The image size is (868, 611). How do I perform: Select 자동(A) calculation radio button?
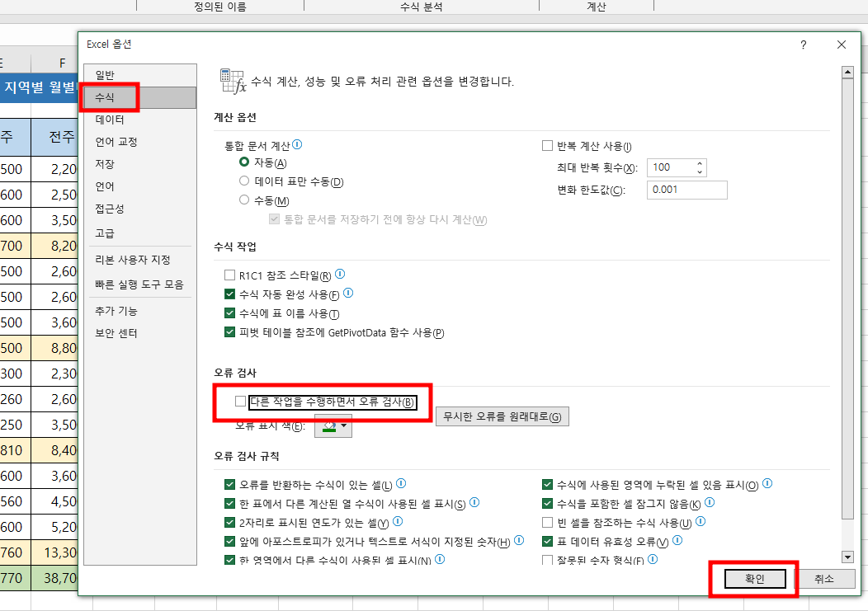[x=244, y=162]
